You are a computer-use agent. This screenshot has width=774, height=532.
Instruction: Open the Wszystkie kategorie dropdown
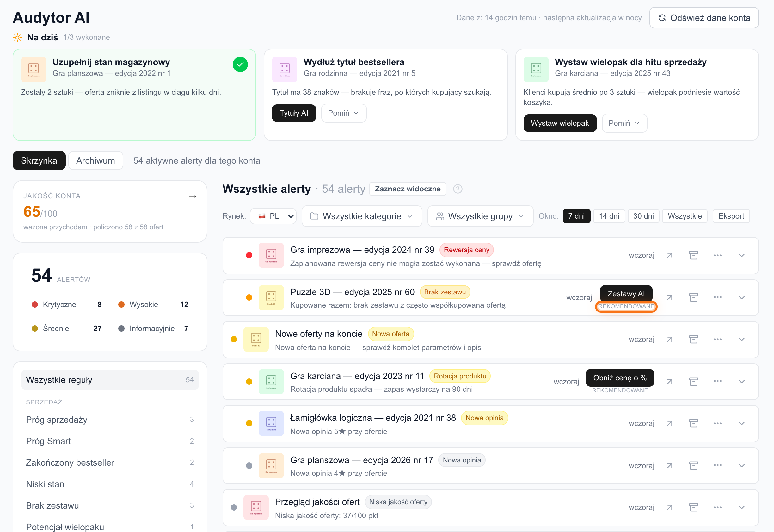click(x=362, y=216)
